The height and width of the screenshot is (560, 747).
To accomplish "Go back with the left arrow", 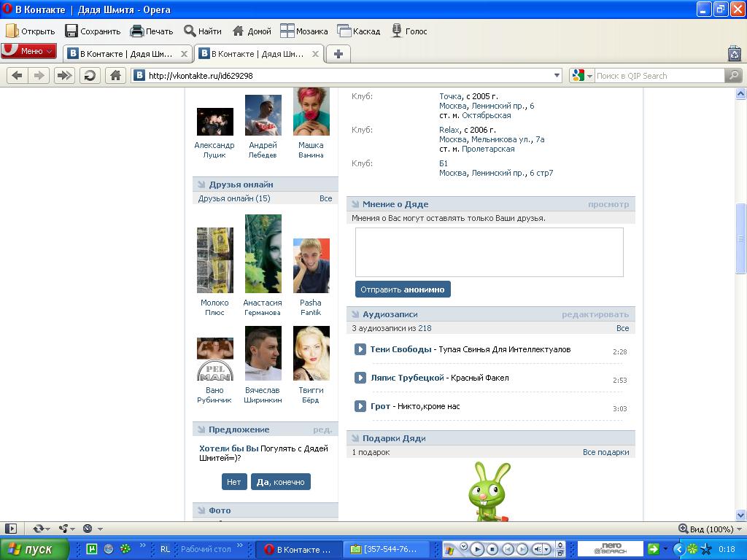I will [18, 75].
